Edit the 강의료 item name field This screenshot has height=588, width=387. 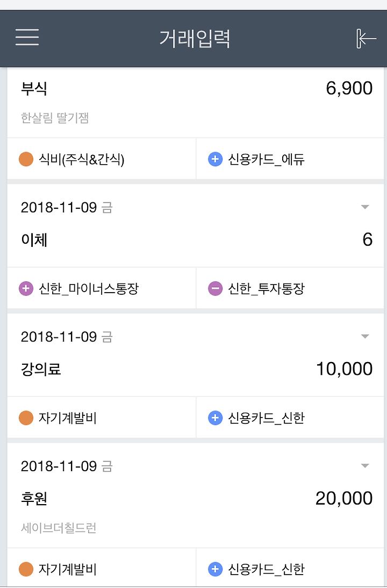[x=41, y=369]
